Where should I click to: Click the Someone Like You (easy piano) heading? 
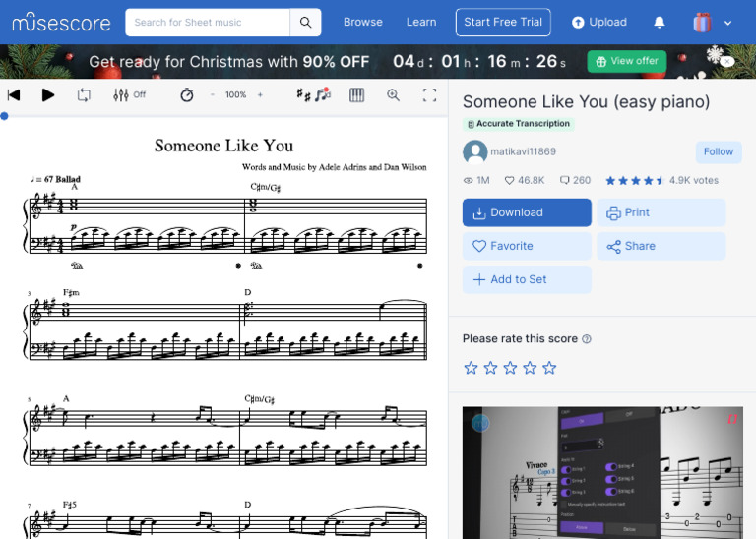tap(586, 102)
